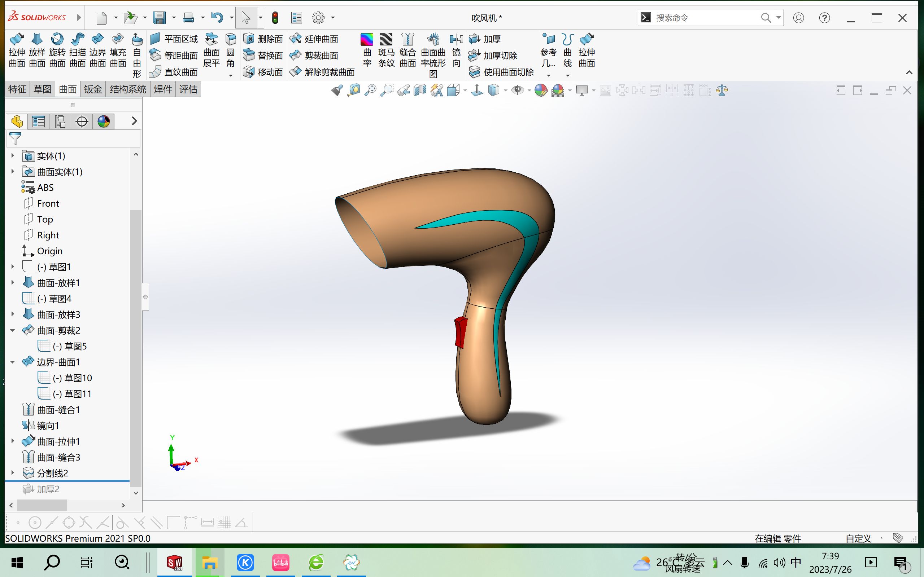Toggle the feature tree filter funnel

(x=15, y=138)
